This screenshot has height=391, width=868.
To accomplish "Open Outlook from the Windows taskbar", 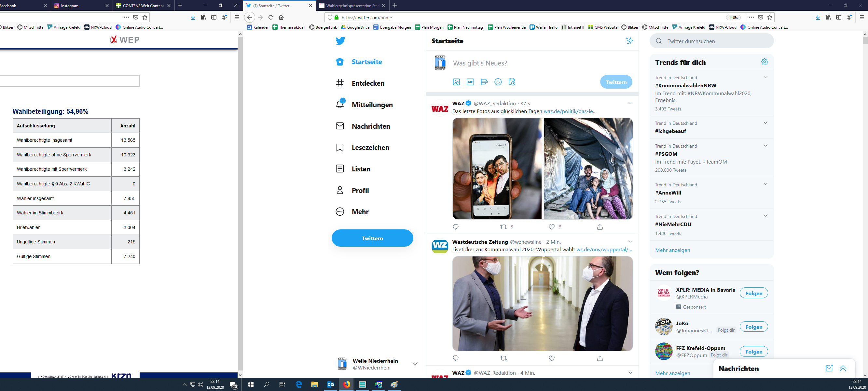I will point(331,384).
